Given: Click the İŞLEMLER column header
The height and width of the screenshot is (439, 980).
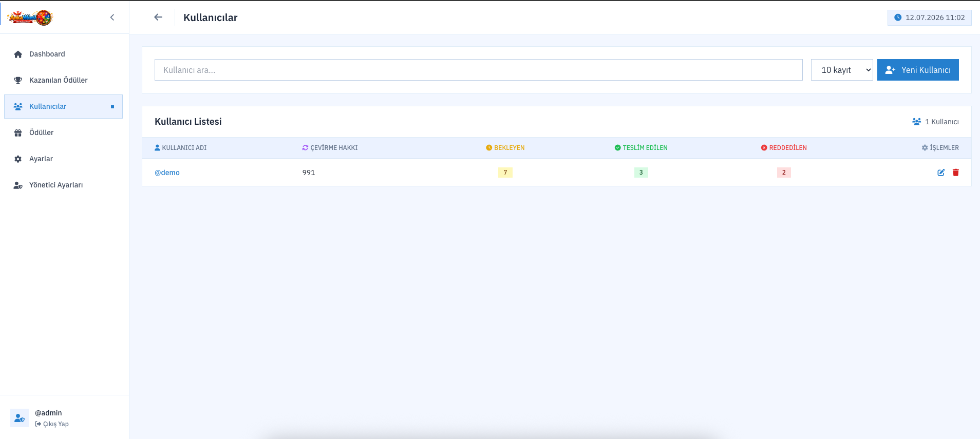Looking at the screenshot, I should [x=940, y=148].
